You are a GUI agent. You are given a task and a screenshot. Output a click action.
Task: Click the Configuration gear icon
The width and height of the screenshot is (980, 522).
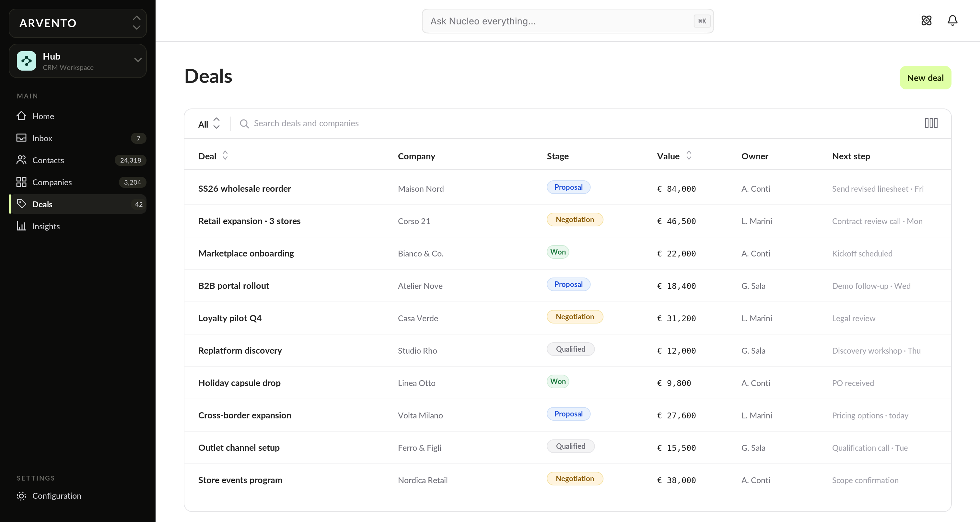pyautogui.click(x=21, y=496)
